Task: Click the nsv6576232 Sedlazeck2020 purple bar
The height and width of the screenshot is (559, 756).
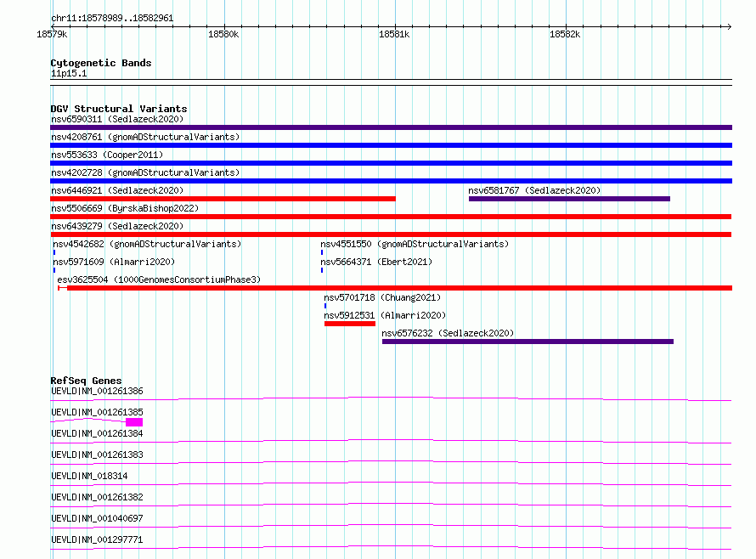Action: click(528, 342)
